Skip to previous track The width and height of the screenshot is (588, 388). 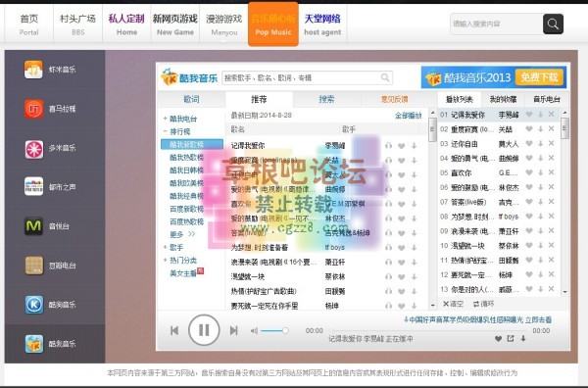tap(174, 330)
